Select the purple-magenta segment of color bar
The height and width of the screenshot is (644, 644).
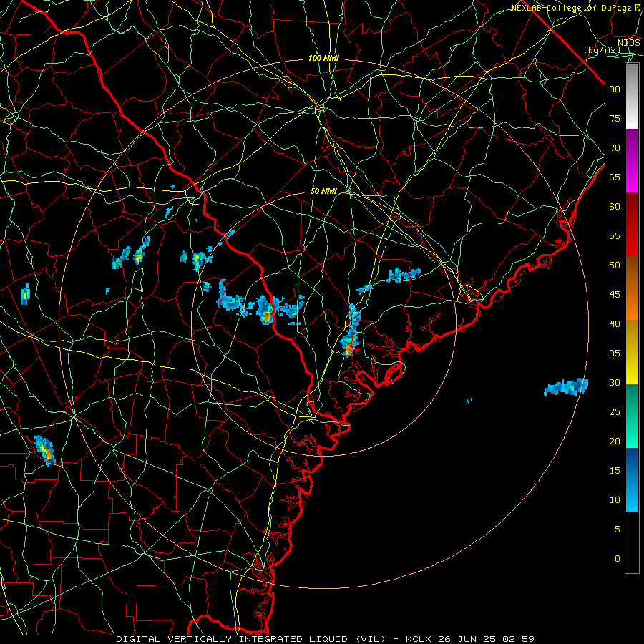(632, 160)
